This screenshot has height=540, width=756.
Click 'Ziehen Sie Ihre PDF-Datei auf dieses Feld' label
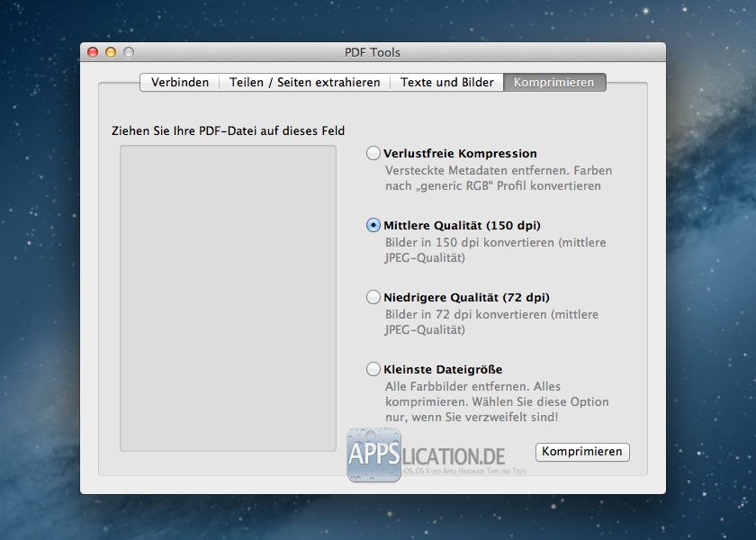[228, 131]
